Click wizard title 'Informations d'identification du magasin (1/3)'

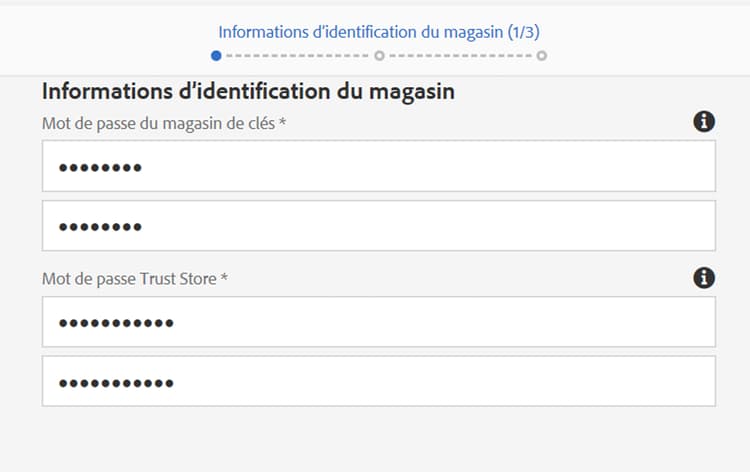pos(379,32)
